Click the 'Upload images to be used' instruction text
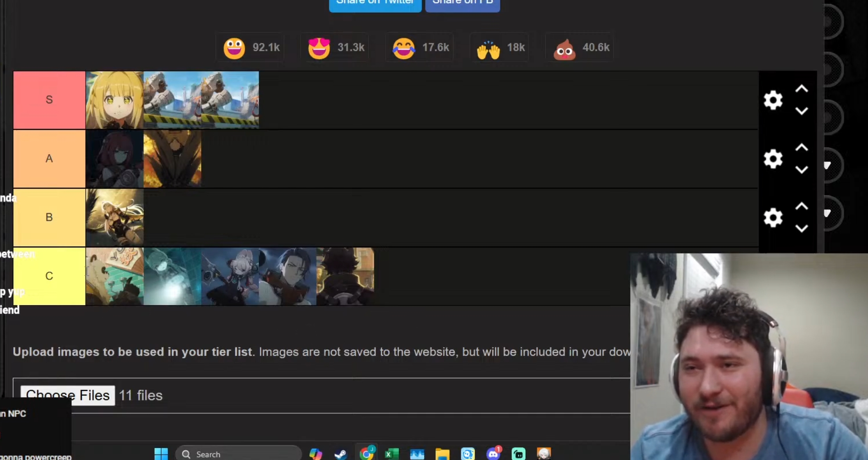The height and width of the screenshot is (460, 868). [132, 352]
